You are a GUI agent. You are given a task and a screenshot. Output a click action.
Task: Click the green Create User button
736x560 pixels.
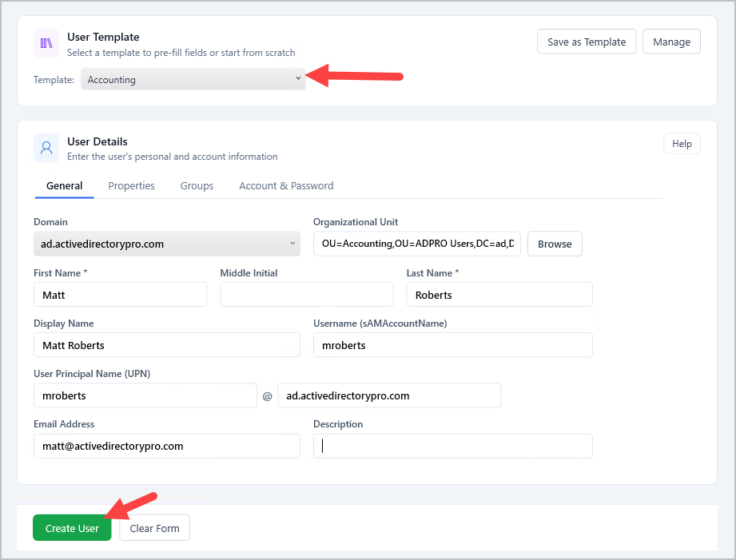click(x=72, y=527)
